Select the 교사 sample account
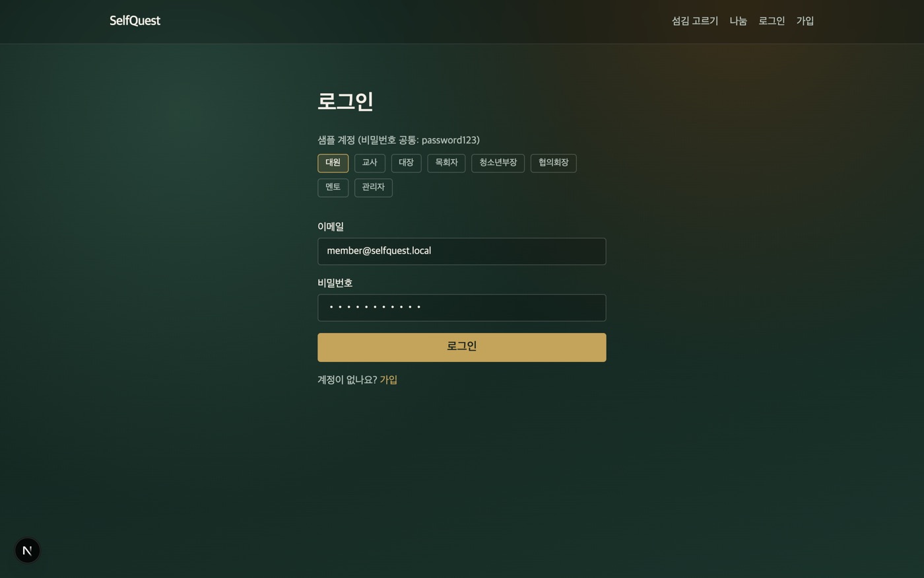 point(370,163)
